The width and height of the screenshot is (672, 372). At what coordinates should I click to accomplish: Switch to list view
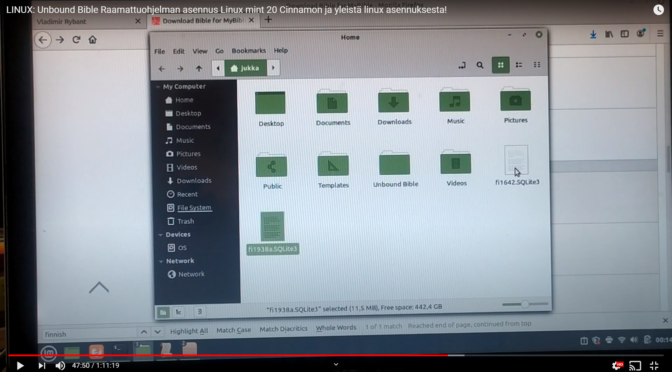519,65
